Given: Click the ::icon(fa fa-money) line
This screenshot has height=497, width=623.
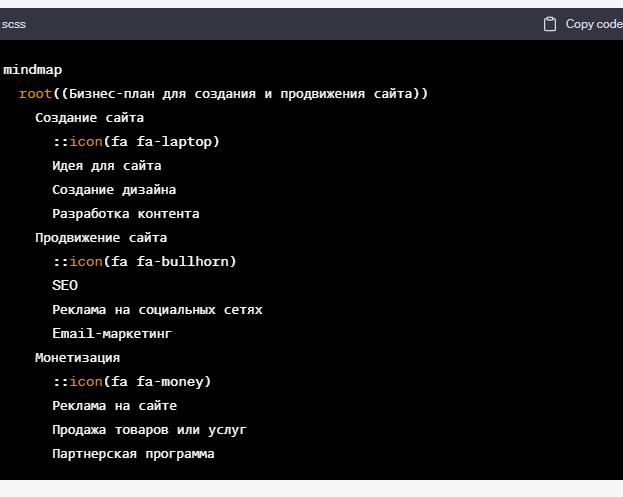Looking at the screenshot, I should (x=132, y=382).
